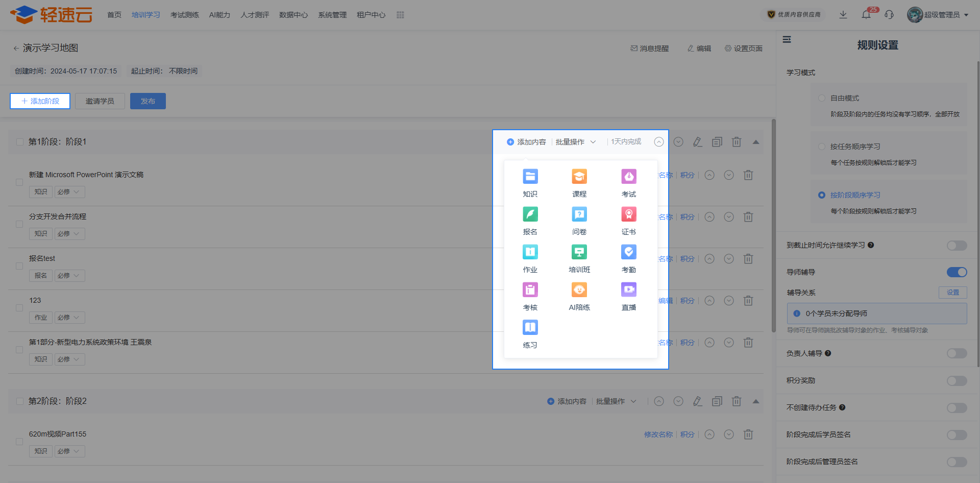
Task: Click the 发布 publish button
Action: 148,101
